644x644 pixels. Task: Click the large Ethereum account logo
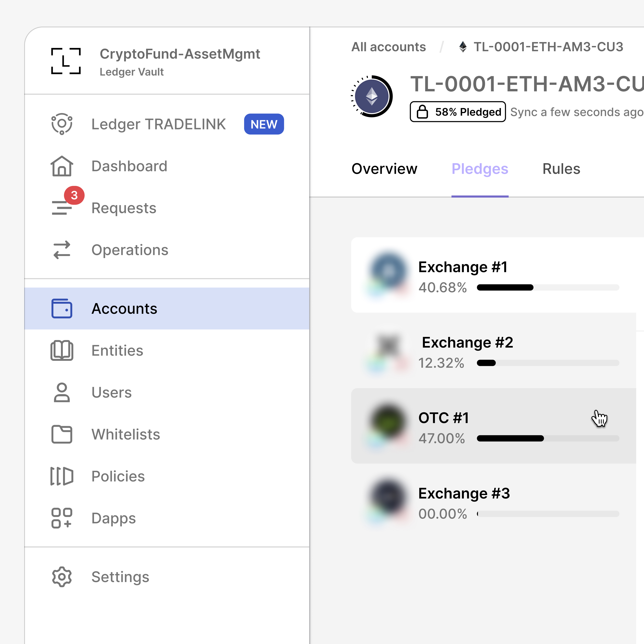372,96
